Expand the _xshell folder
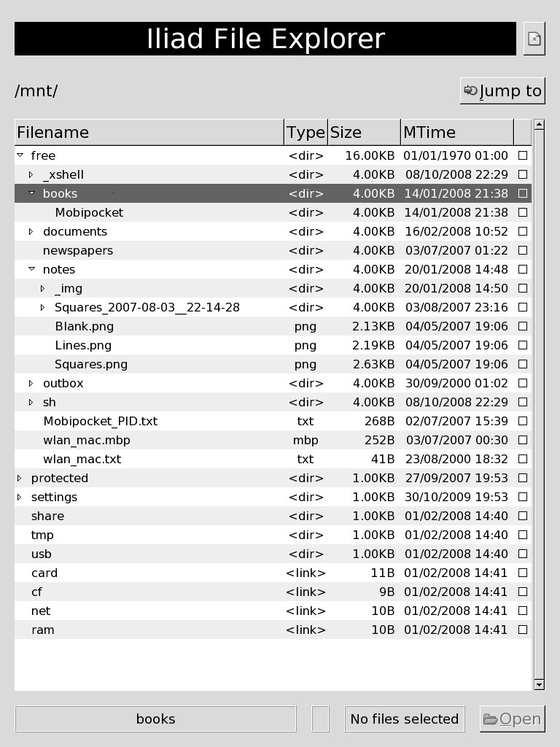The width and height of the screenshot is (560, 747). coord(31,175)
